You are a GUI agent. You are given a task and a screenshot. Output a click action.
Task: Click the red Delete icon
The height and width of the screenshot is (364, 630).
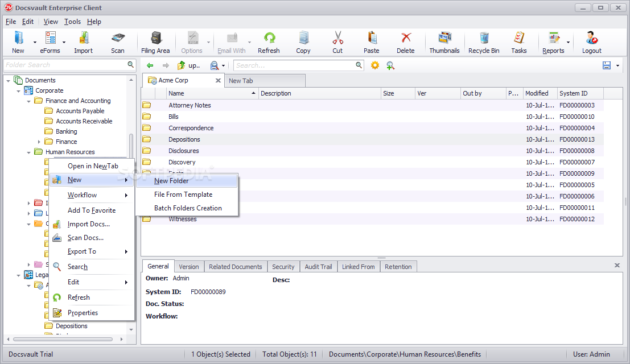pyautogui.click(x=406, y=38)
